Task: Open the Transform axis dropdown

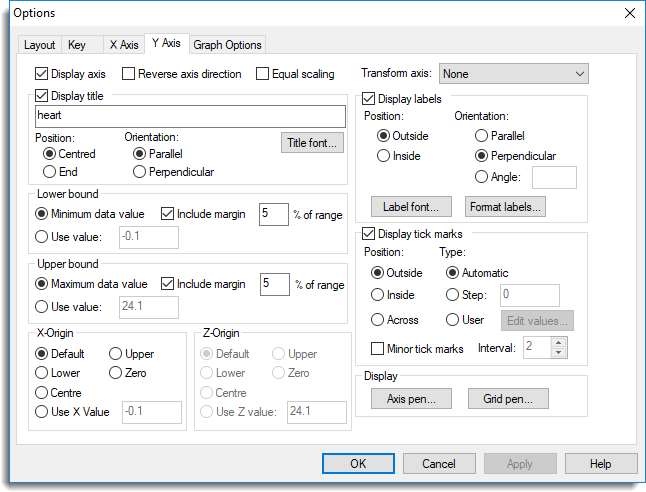Action: pos(514,74)
